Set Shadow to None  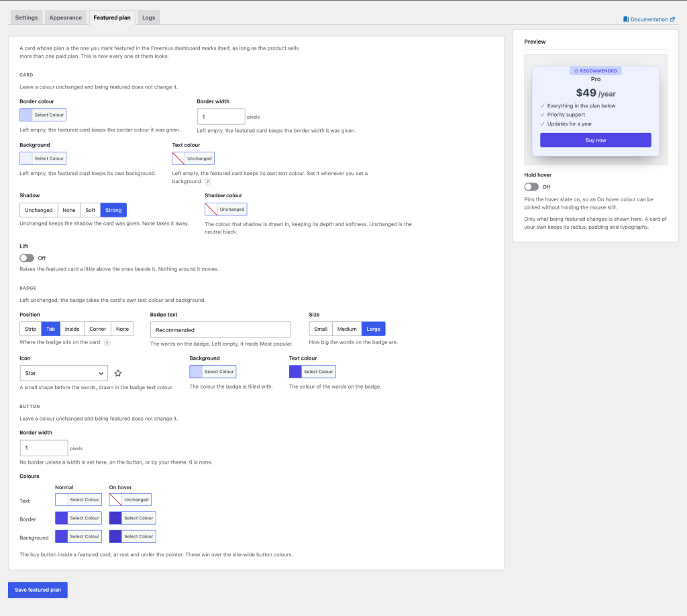[69, 210]
